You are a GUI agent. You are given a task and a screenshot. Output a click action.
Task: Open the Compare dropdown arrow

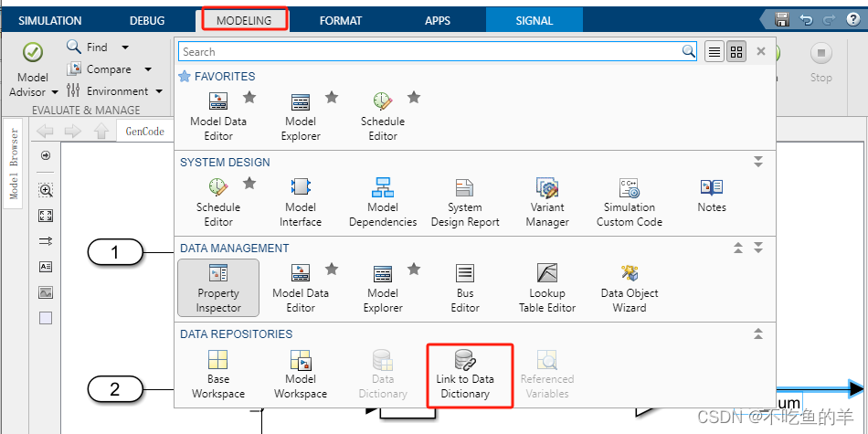pyautogui.click(x=148, y=69)
